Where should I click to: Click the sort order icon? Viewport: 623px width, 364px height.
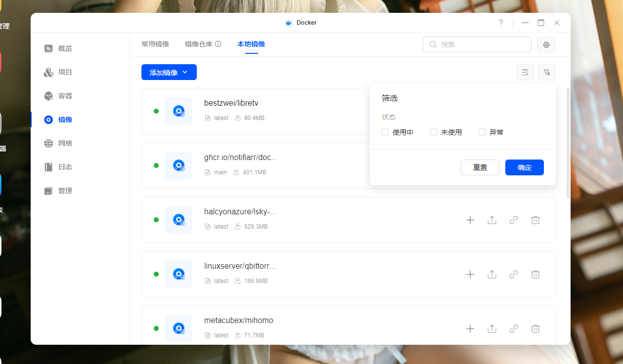coord(525,72)
